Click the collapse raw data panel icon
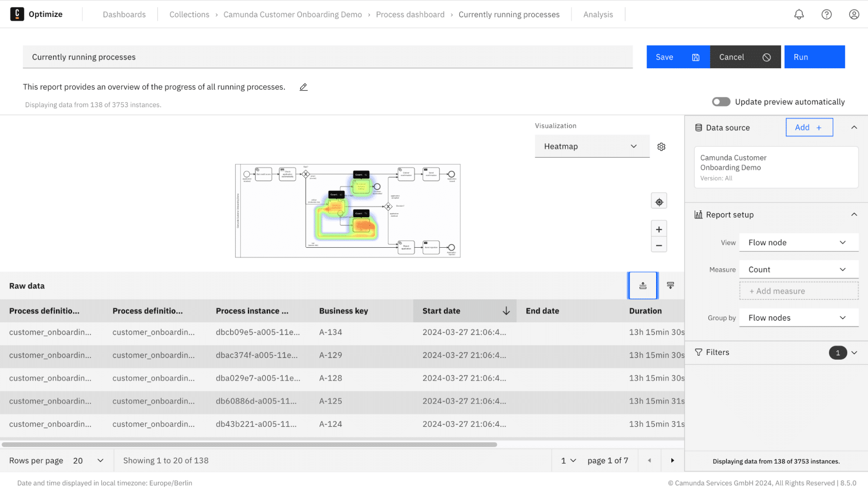Viewport: 868px width, 494px height. click(670, 285)
